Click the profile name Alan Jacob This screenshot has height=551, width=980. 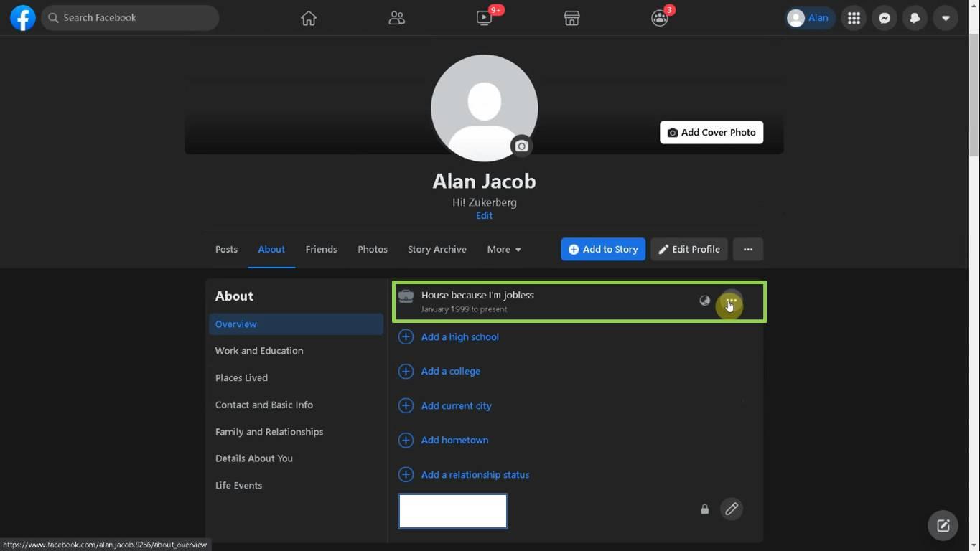[484, 181]
